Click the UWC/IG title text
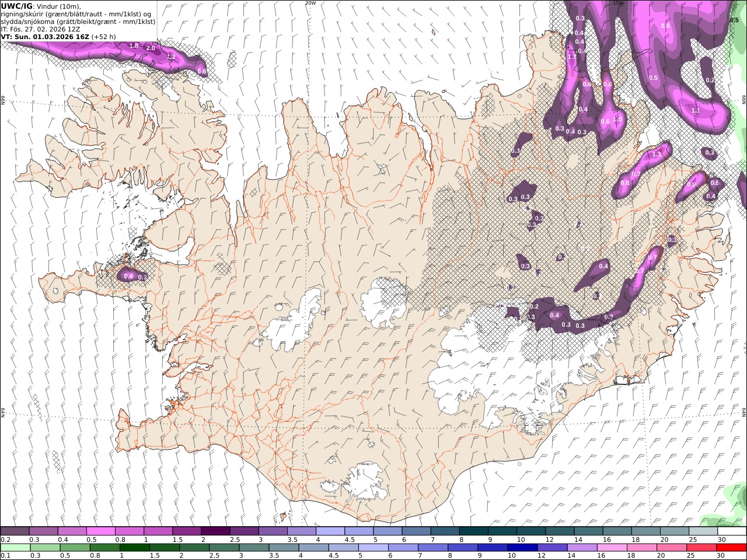 [x=16, y=6]
